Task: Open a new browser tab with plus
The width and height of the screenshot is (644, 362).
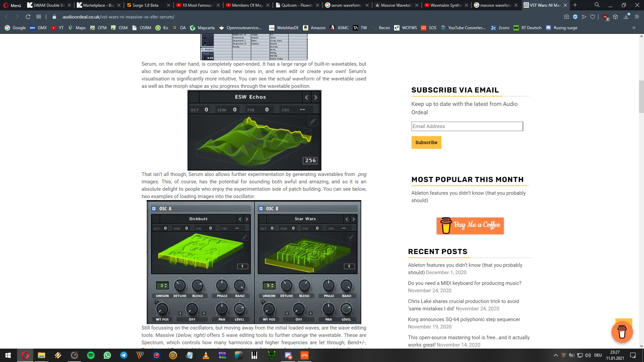Action: (x=575, y=5)
